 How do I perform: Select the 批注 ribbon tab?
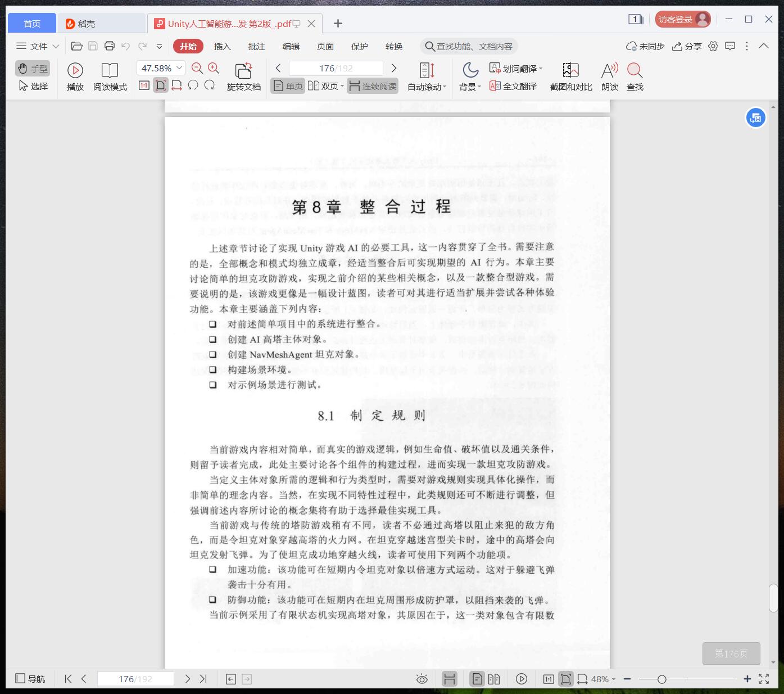click(x=257, y=46)
